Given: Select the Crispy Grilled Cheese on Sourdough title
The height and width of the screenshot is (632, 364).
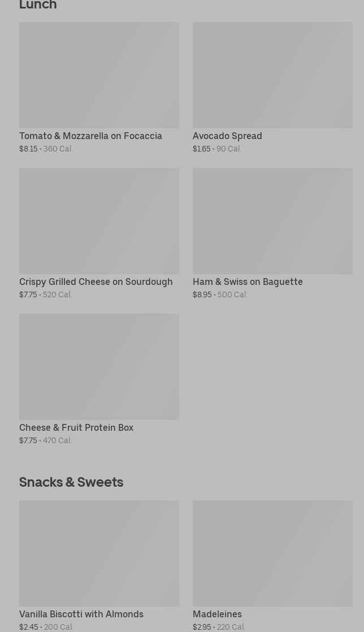Looking at the screenshot, I should point(96,282).
